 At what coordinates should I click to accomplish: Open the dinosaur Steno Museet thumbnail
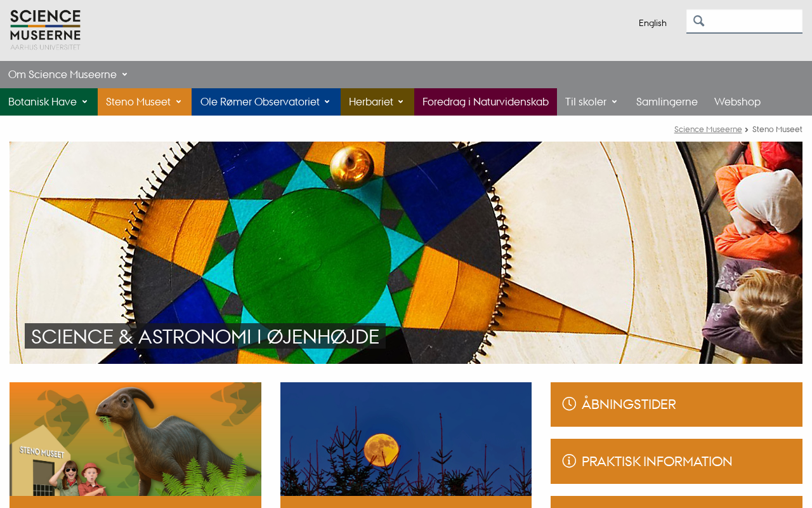135,439
